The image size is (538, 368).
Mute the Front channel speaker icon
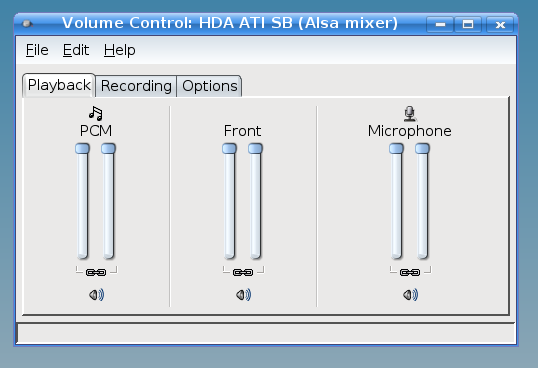click(243, 295)
